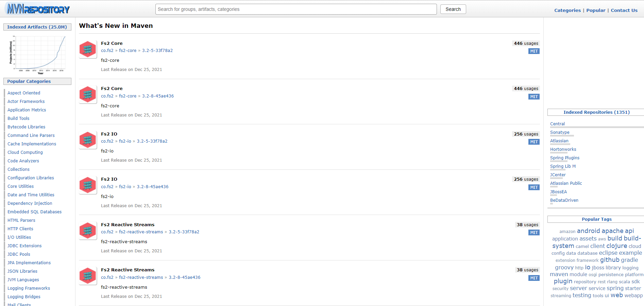Open the Sonatype repository link

coord(560,132)
